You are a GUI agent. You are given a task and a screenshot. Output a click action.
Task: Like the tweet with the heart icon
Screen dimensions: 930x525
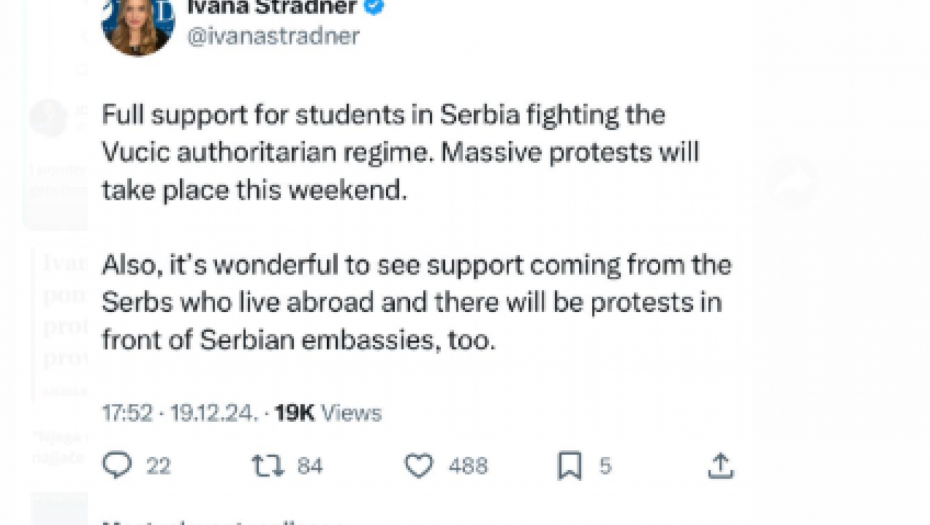click(x=419, y=465)
